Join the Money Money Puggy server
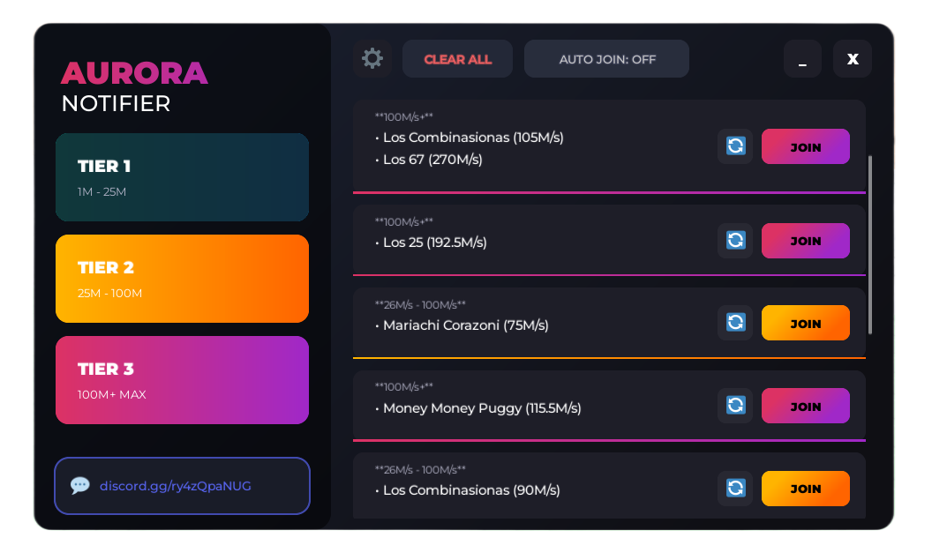The height and width of the screenshot is (560, 932). [805, 407]
